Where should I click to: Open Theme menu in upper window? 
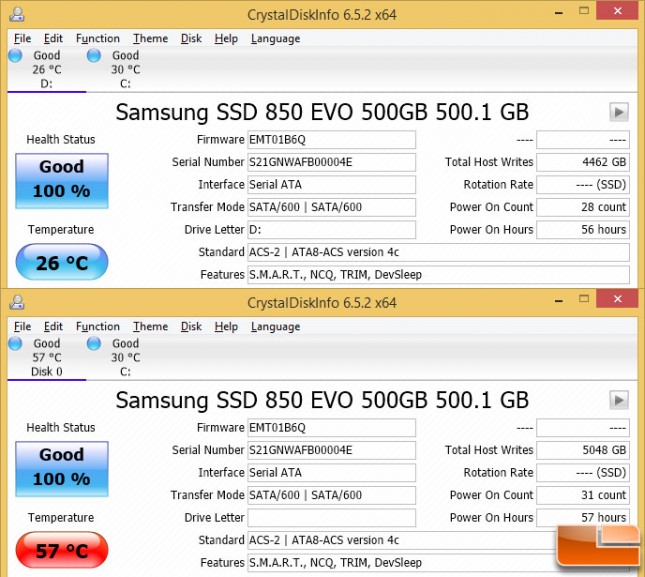coord(150,39)
